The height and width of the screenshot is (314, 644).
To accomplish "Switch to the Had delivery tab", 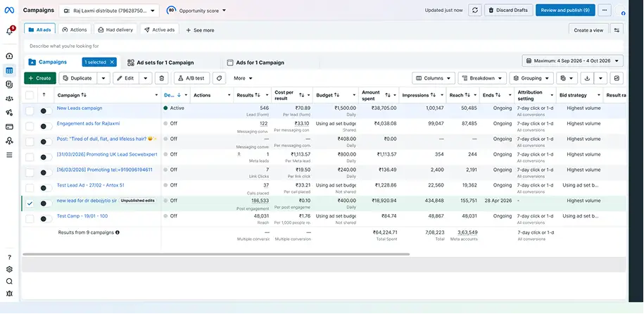I will point(115,30).
